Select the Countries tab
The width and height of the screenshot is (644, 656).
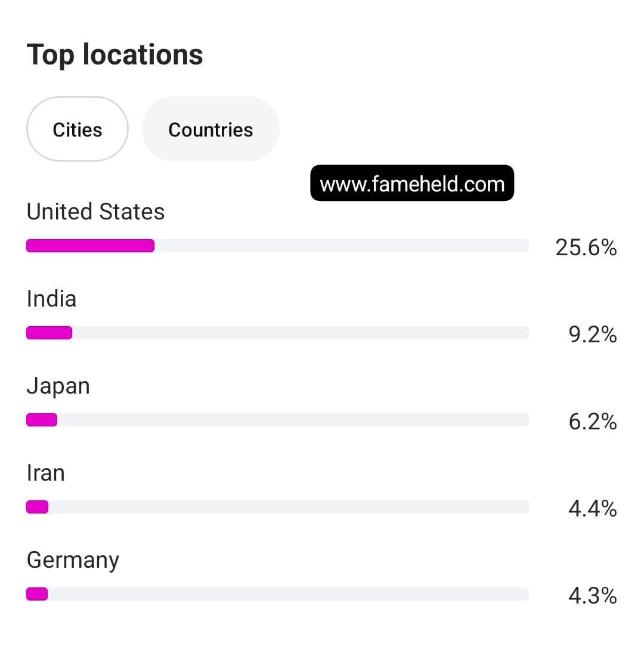tap(210, 129)
